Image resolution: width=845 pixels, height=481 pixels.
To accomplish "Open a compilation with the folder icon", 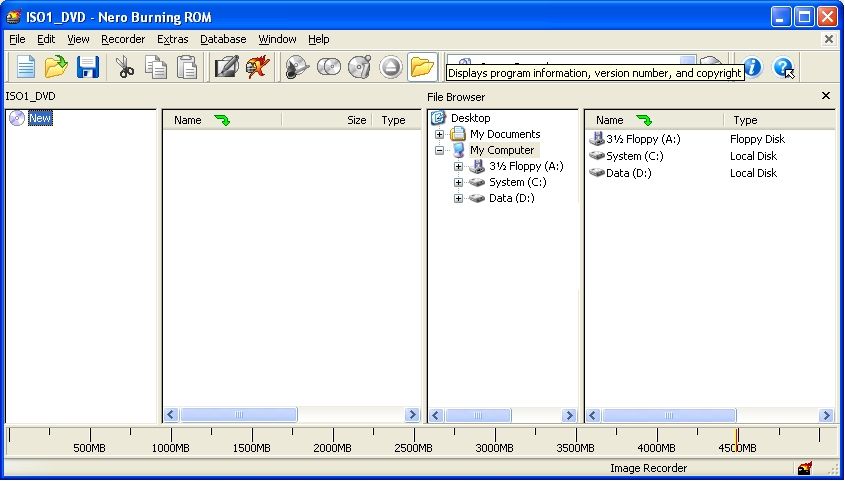I will click(x=56, y=67).
